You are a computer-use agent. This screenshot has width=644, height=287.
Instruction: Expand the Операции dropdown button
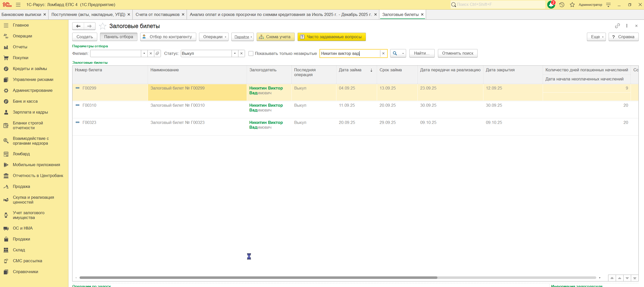point(214,37)
